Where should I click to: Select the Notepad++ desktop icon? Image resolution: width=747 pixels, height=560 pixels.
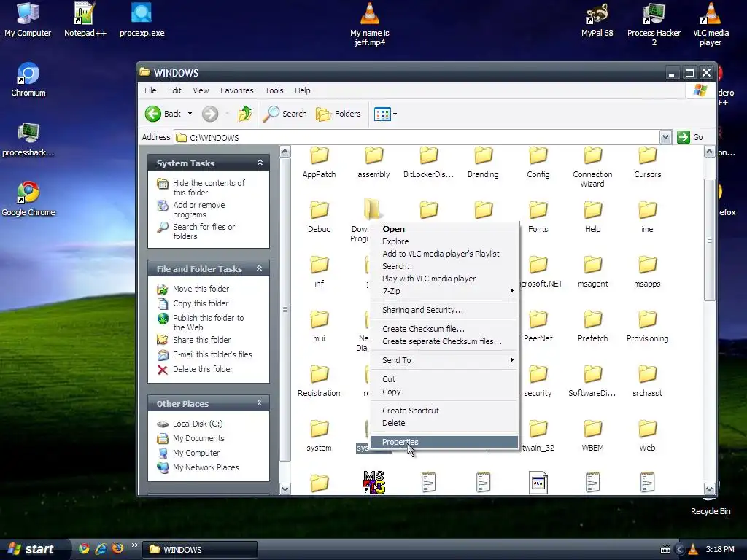pyautogui.click(x=85, y=20)
